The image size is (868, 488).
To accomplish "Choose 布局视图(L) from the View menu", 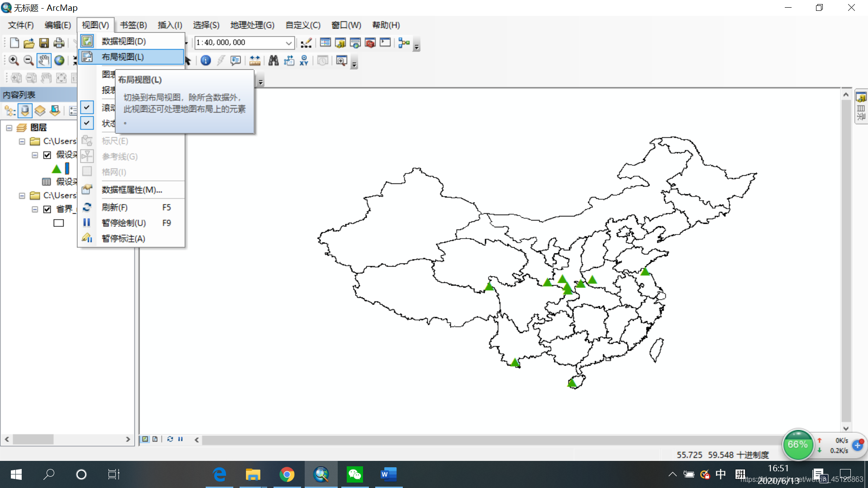I will tap(123, 57).
